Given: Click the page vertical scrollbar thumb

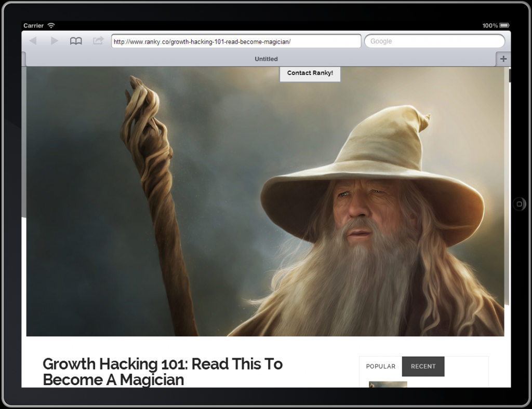Looking at the screenshot, I should tap(510, 75).
